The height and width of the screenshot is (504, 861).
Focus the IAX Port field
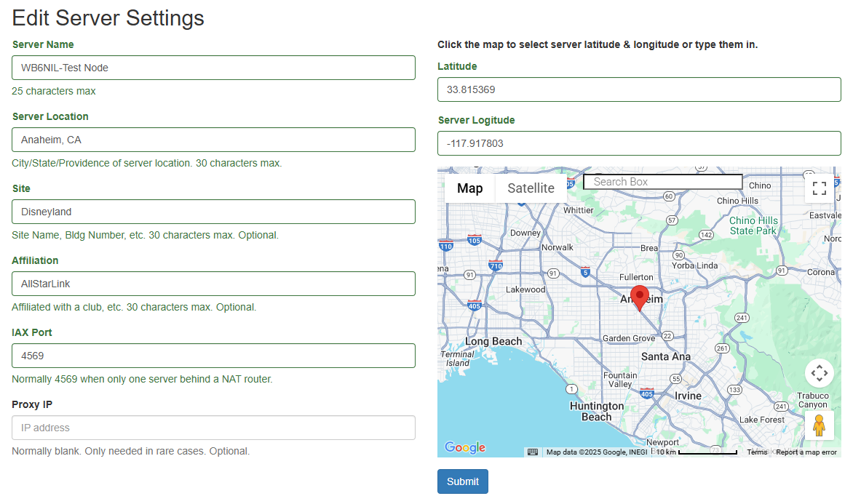(213, 356)
